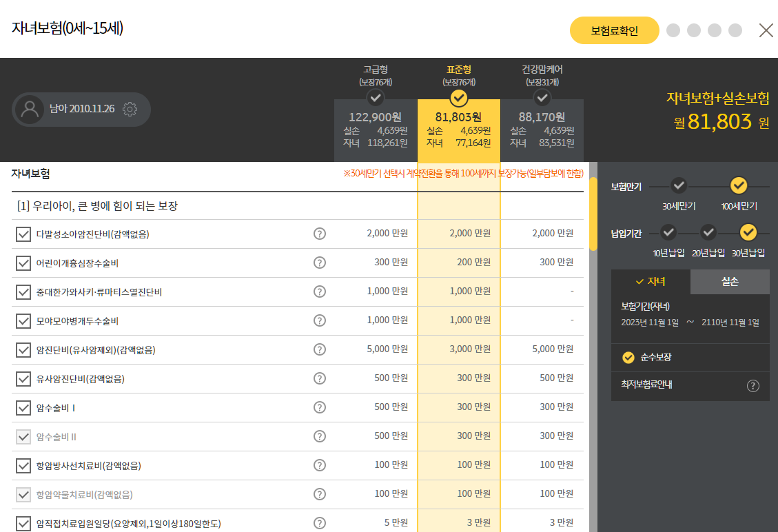The height and width of the screenshot is (532, 778).
Task: Toggle 암수술비 I checkbox
Action: 23,408
